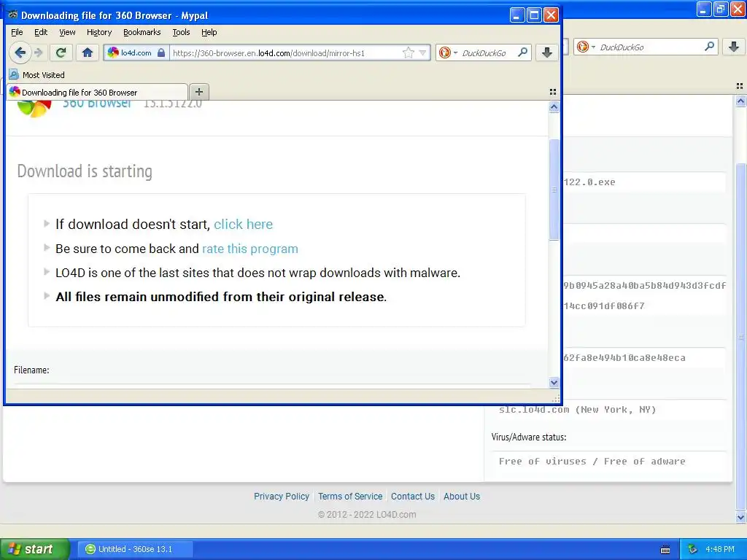Open Downloads arrow button in front window
This screenshot has height=560, width=747.
tap(547, 52)
